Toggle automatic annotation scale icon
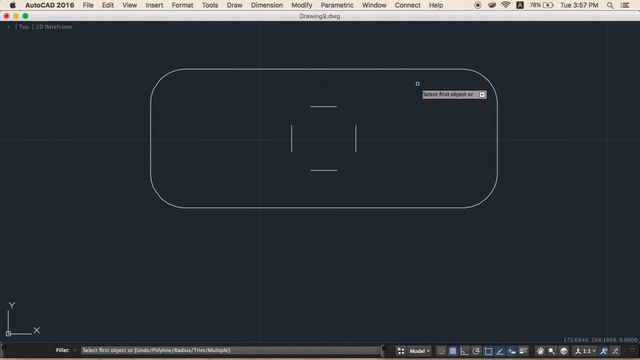The height and width of the screenshot is (360, 640). (x=616, y=351)
